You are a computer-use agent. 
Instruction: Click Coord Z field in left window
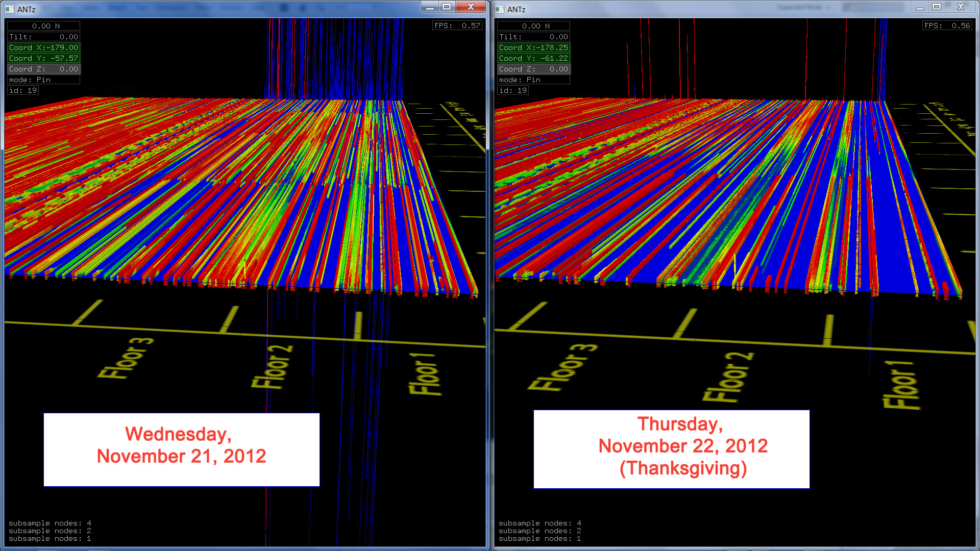click(43, 69)
